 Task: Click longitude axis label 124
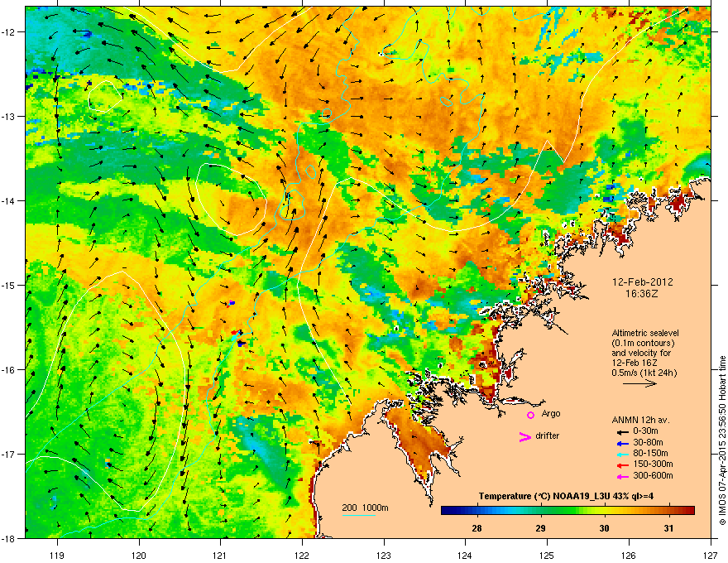click(x=465, y=555)
